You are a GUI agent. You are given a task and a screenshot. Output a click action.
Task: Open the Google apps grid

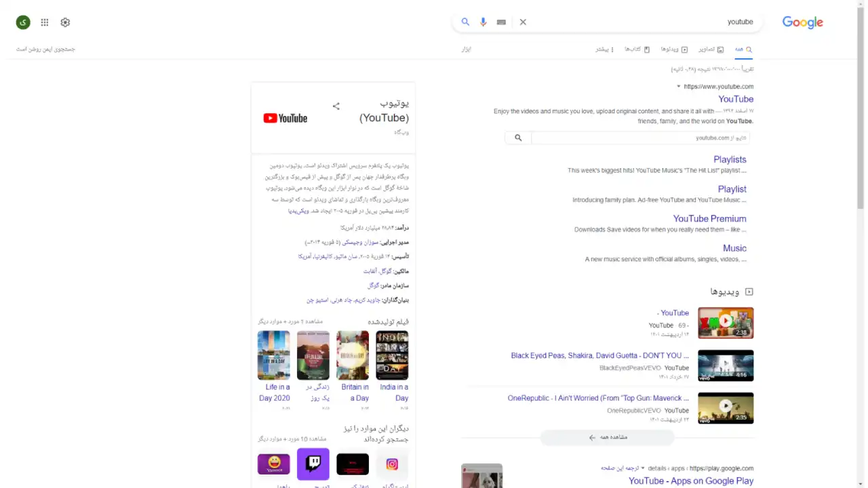point(45,22)
